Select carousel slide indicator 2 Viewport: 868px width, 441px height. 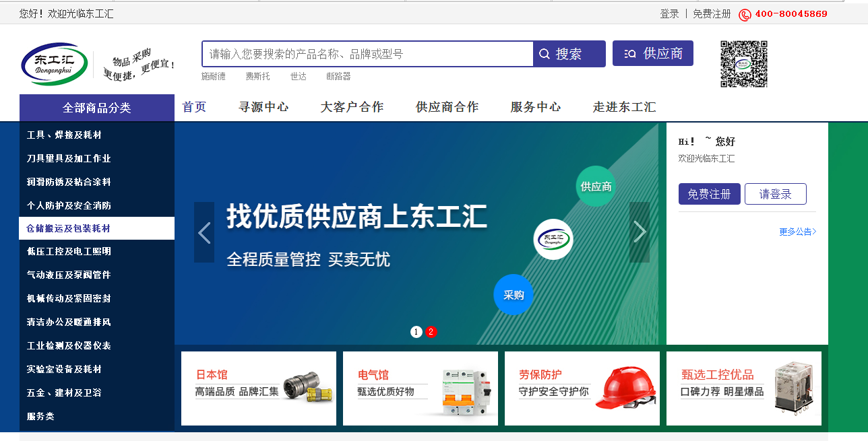[431, 332]
